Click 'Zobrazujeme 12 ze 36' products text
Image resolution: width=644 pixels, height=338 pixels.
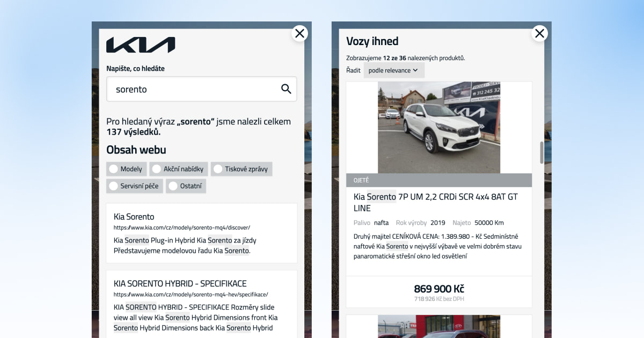coord(406,58)
